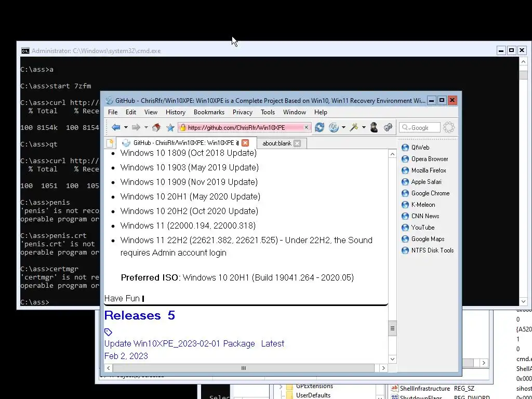The image size is (532, 399).
Task: Click the cmd.exe window title bar icon
Action: coord(25,51)
